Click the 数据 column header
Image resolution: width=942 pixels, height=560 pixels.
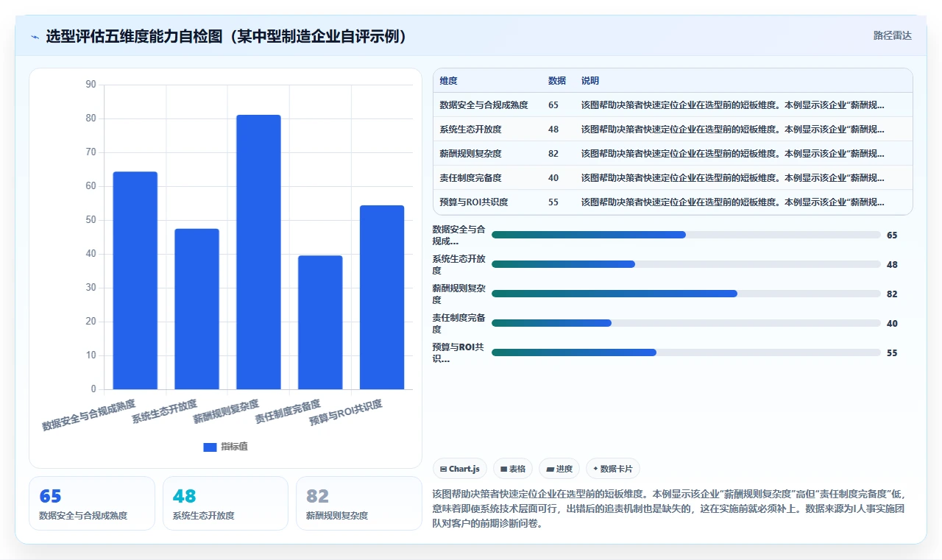[557, 81]
